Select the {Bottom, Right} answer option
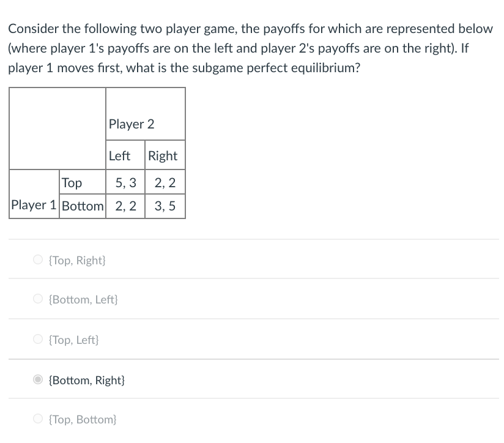This screenshot has width=504, height=443. pyautogui.click(x=37, y=379)
